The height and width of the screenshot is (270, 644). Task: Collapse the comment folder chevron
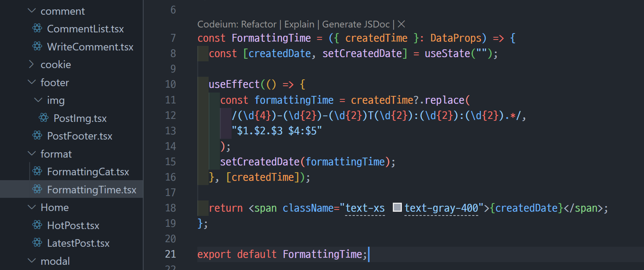32,11
